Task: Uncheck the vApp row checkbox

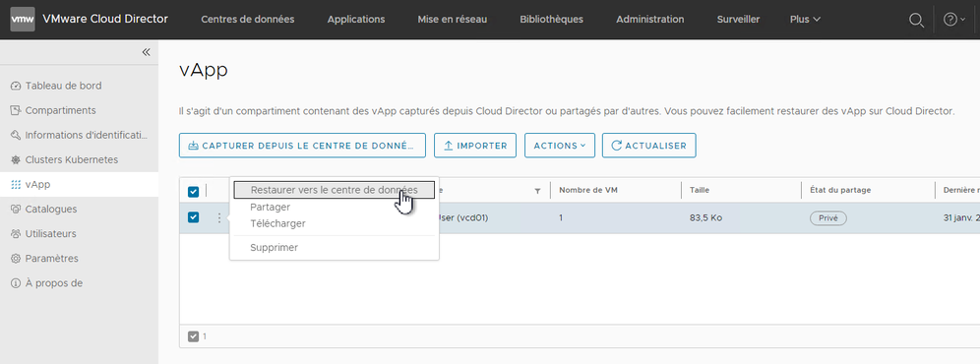Action: point(193,217)
